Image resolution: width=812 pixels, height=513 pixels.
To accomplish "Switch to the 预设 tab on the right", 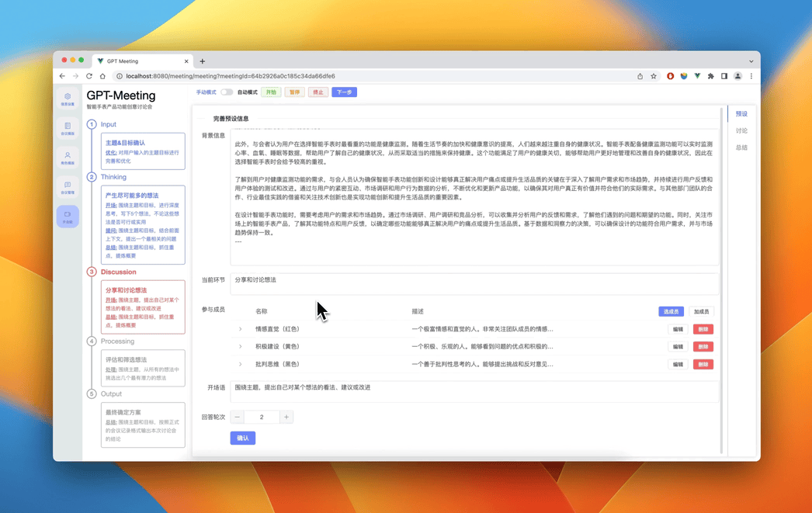I will [x=741, y=114].
